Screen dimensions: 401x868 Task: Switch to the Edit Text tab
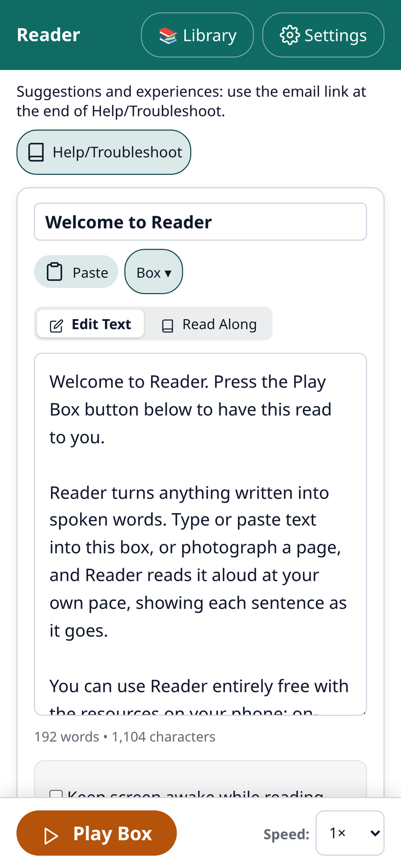click(90, 324)
